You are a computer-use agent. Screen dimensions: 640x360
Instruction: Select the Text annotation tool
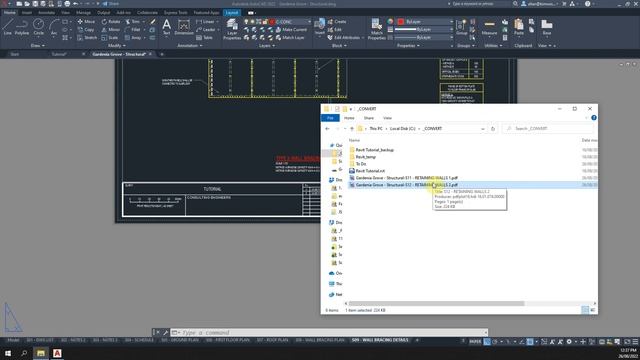point(167,27)
